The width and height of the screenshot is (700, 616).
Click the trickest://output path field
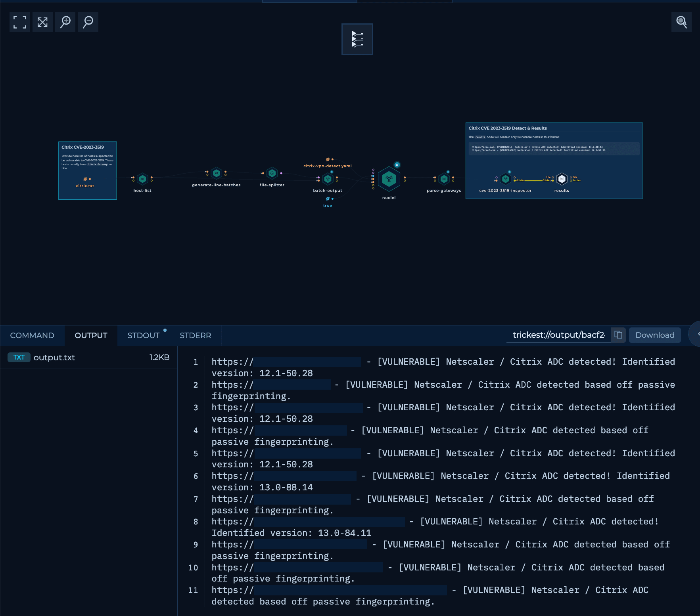tap(558, 335)
